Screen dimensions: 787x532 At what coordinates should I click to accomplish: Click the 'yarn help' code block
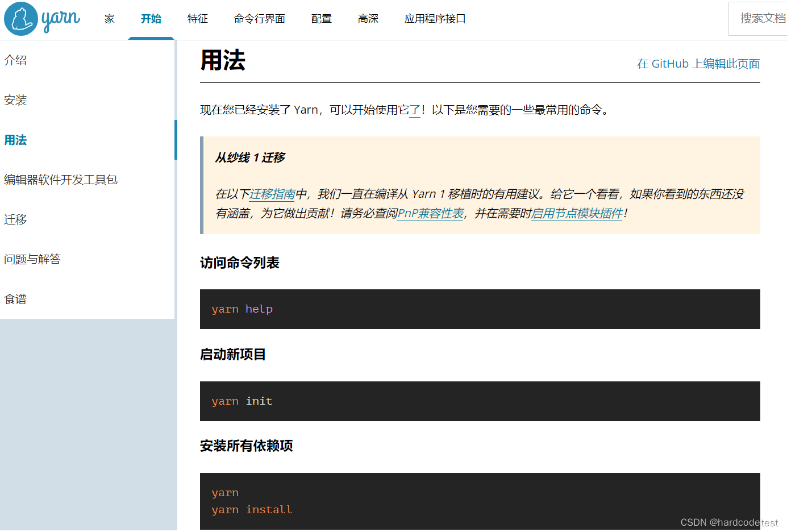[480, 309]
